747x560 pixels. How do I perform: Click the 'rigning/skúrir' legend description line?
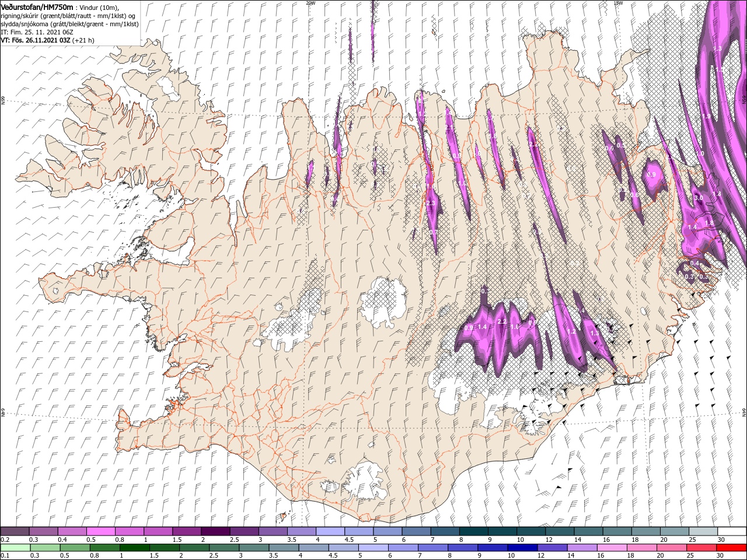tap(68, 15)
